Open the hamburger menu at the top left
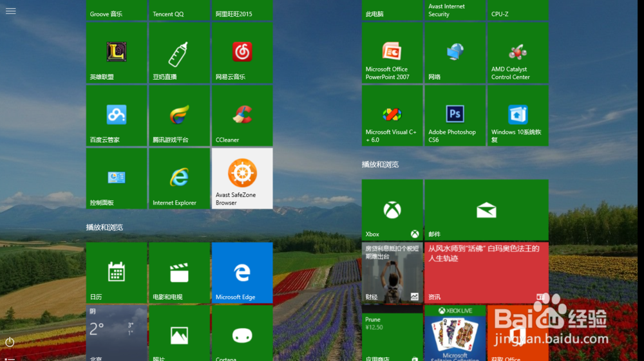The image size is (644, 361). 11,11
